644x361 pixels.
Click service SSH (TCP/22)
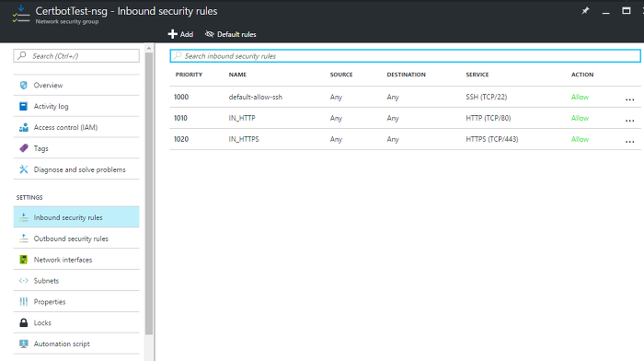click(487, 97)
